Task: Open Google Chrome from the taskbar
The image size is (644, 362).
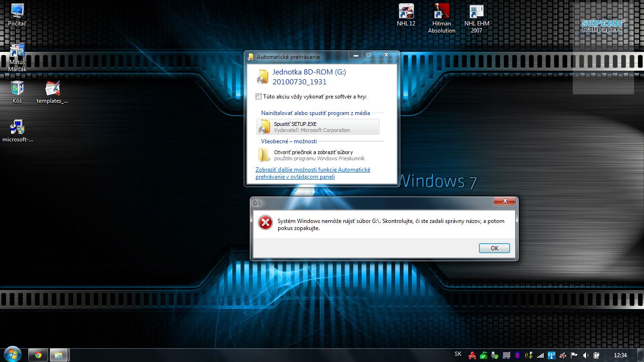Action: pyautogui.click(x=38, y=355)
